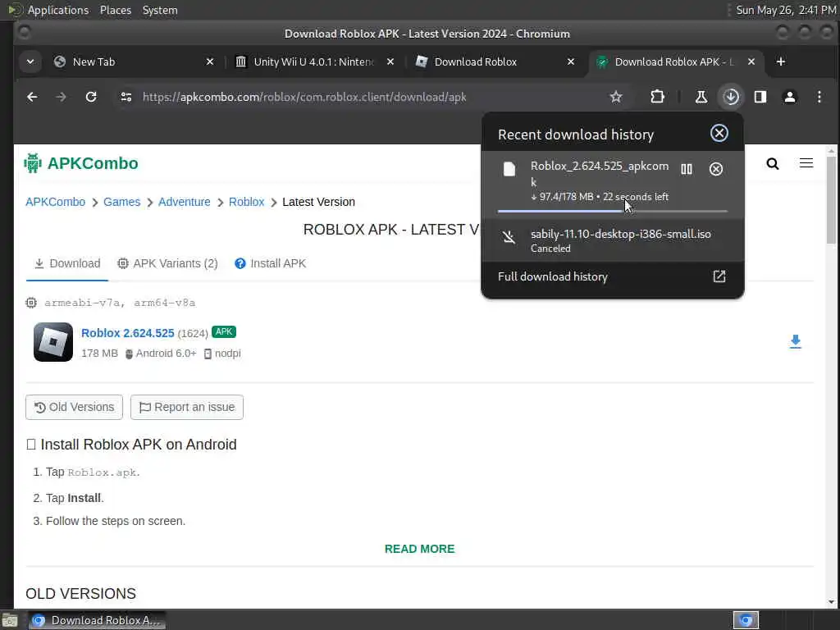
Task: Open the APKCombo hamburger menu
Action: tap(806, 163)
